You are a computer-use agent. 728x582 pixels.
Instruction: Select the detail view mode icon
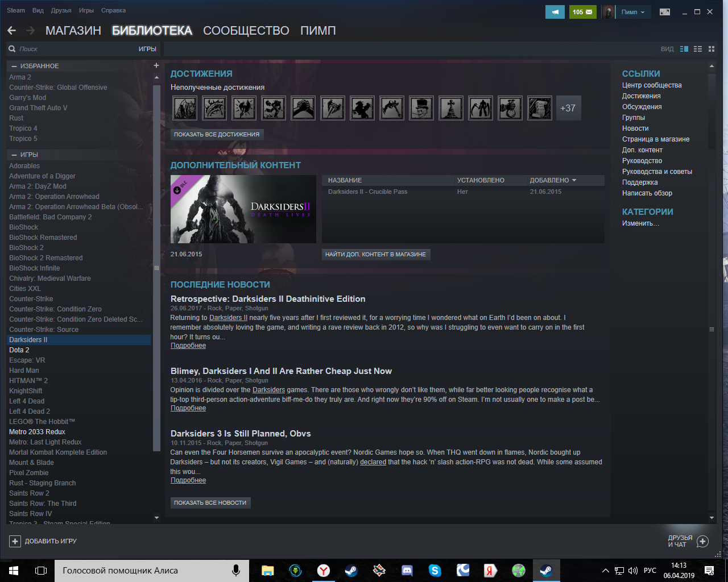click(x=684, y=49)
